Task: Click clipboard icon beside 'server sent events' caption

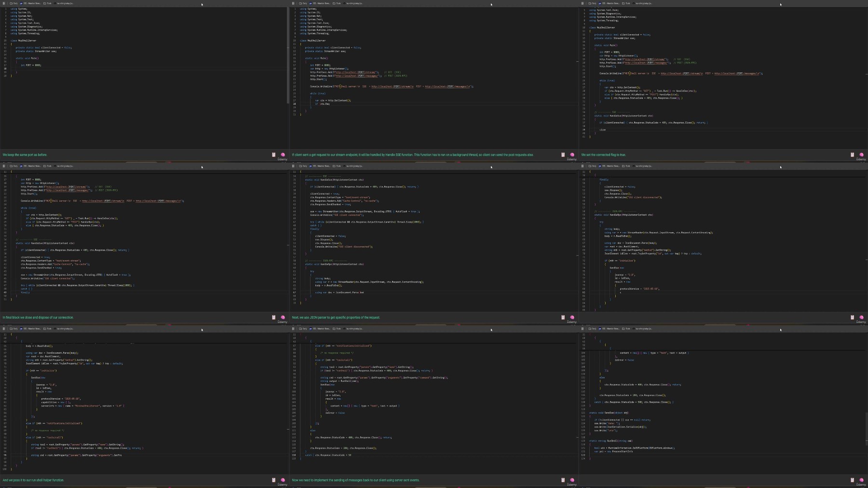Action: [x=563, y=480]
